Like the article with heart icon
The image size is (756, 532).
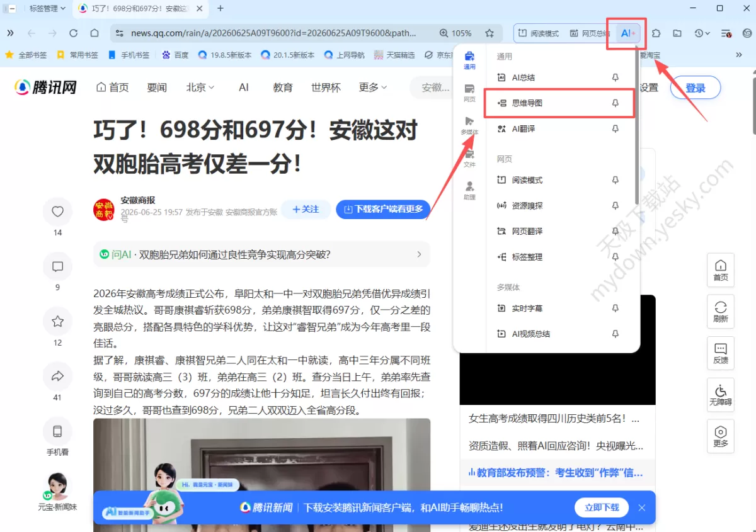point(57,212)
